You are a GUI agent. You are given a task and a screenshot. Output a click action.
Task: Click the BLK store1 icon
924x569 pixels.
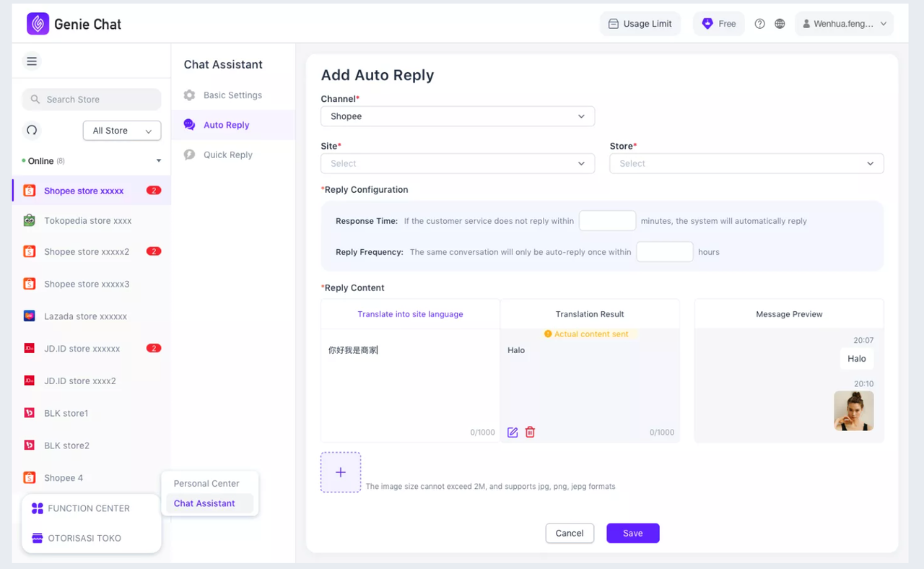(30, 414)
